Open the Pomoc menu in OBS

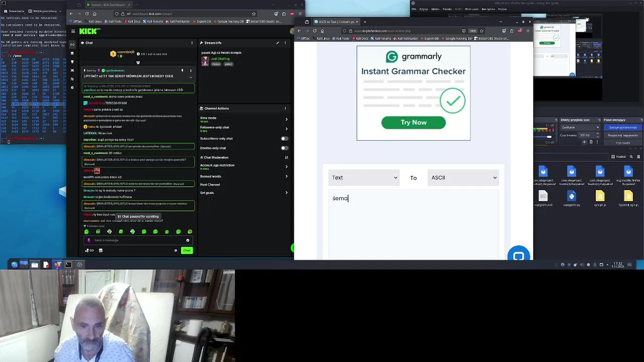coord(502,9)
